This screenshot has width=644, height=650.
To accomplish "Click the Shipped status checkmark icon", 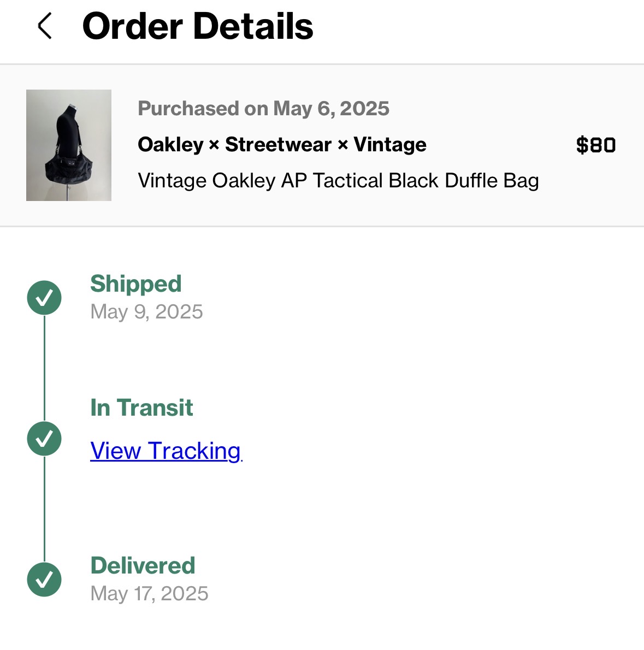I will coord(44,298).
